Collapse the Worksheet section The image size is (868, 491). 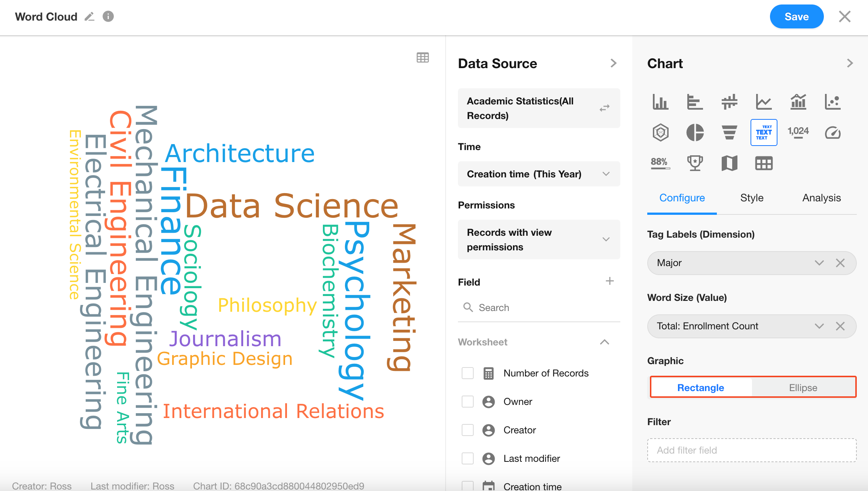pyautogui.click(x=604, y=342)
